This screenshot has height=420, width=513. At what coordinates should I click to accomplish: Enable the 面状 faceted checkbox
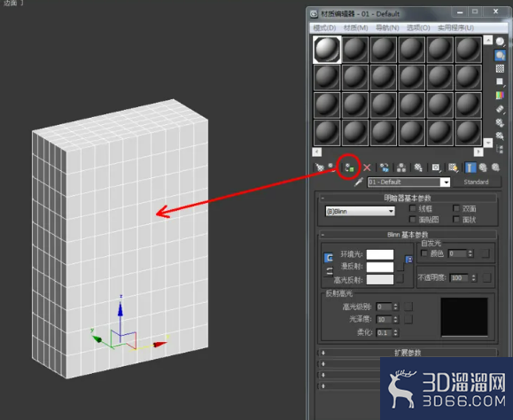tap(456, 219)
